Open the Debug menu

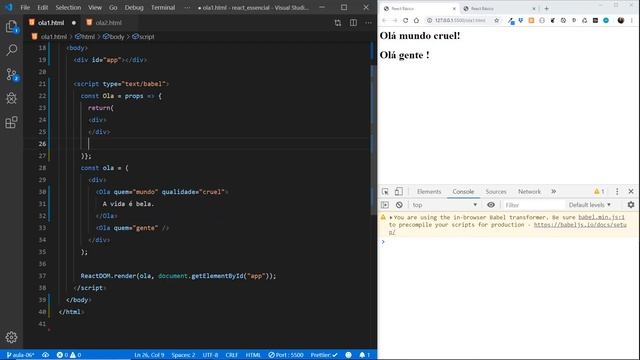point(134,8)
